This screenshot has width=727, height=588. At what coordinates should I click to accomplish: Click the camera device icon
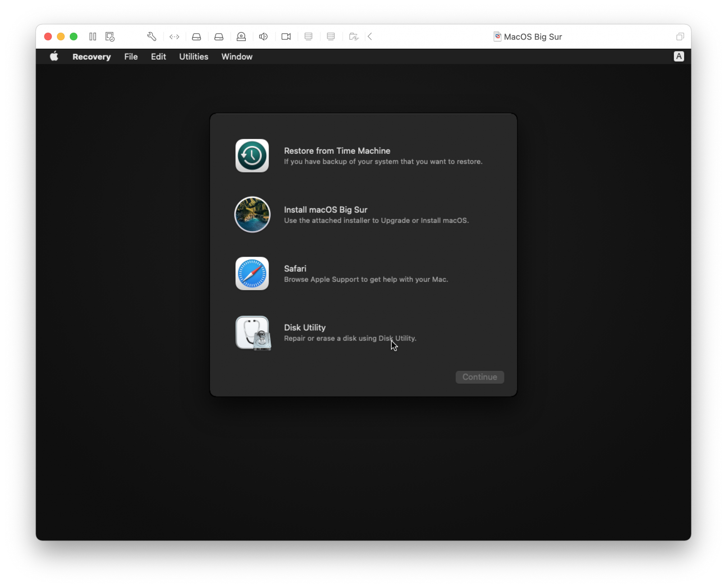point(241,37)
